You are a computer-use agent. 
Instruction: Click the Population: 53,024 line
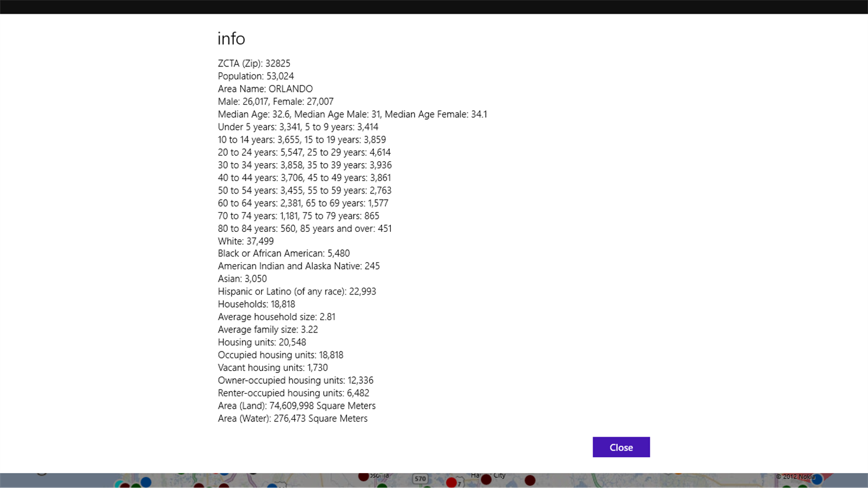coord(256,76)
